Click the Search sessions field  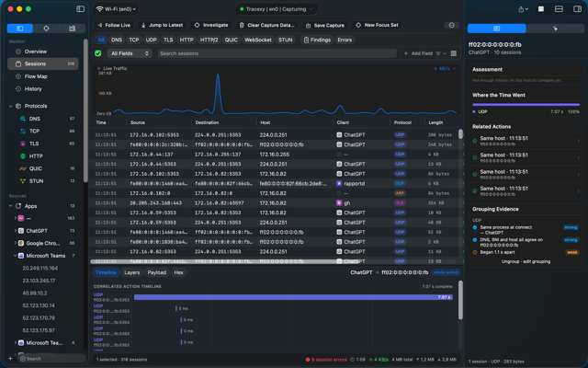coord(277,53)
